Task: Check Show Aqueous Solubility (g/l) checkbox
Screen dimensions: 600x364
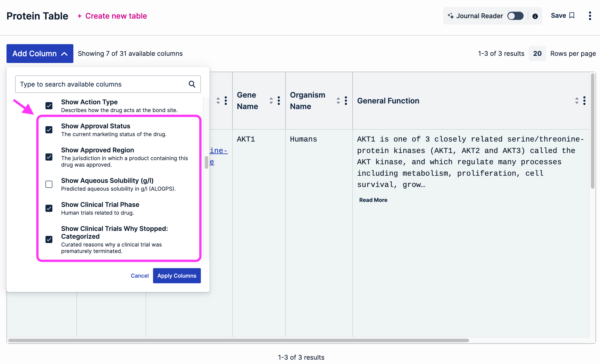Action: click(x=49, y=184)
